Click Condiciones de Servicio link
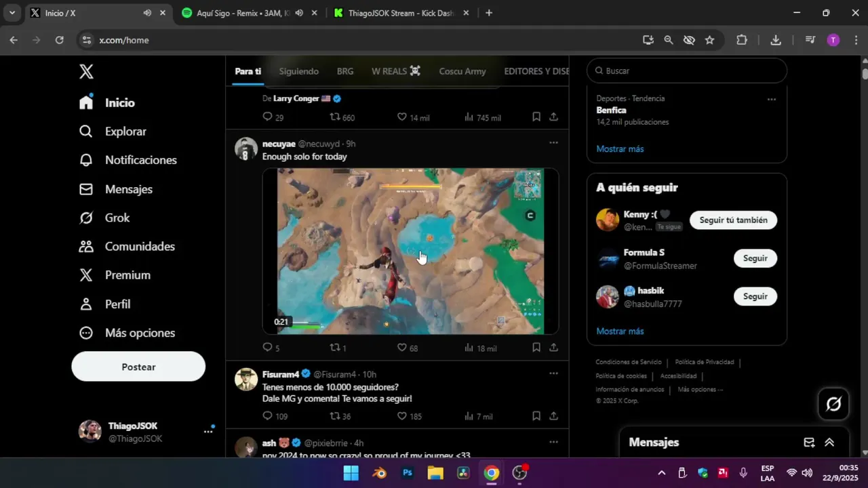Screen dimensions: 868x488 point(629,363)
